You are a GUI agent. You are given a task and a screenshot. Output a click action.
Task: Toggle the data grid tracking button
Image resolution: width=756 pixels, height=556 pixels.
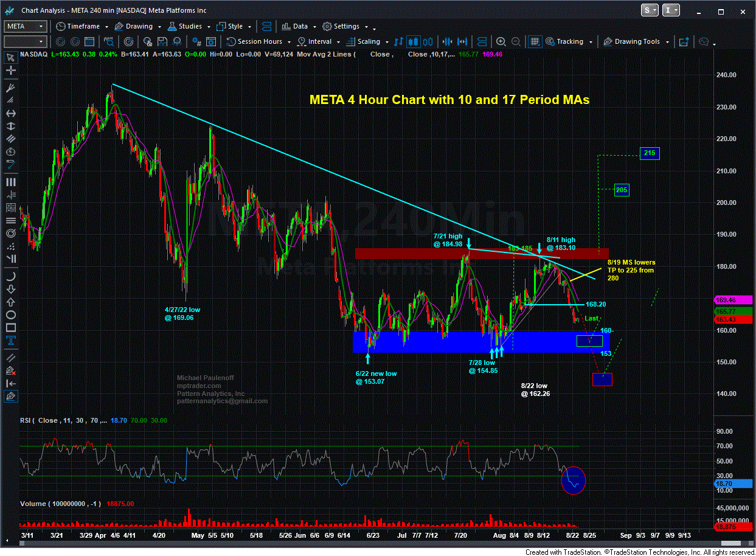tap(535, 41)
